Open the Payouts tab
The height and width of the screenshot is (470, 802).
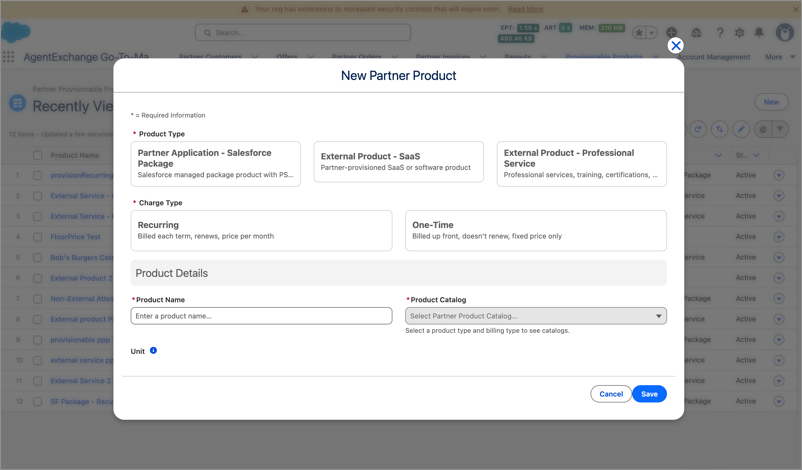518,56
